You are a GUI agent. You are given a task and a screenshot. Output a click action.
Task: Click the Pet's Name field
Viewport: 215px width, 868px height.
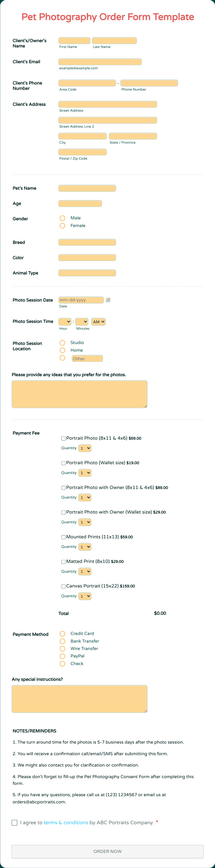[87, 188]
